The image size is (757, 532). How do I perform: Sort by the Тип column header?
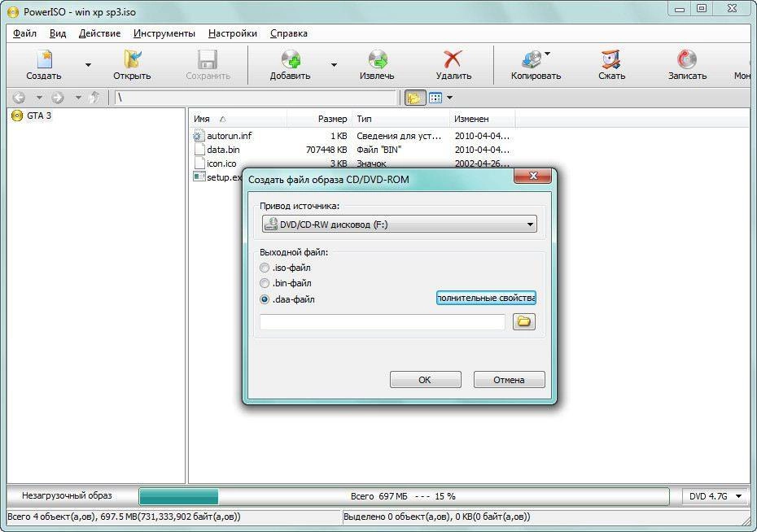click(400, 119)
